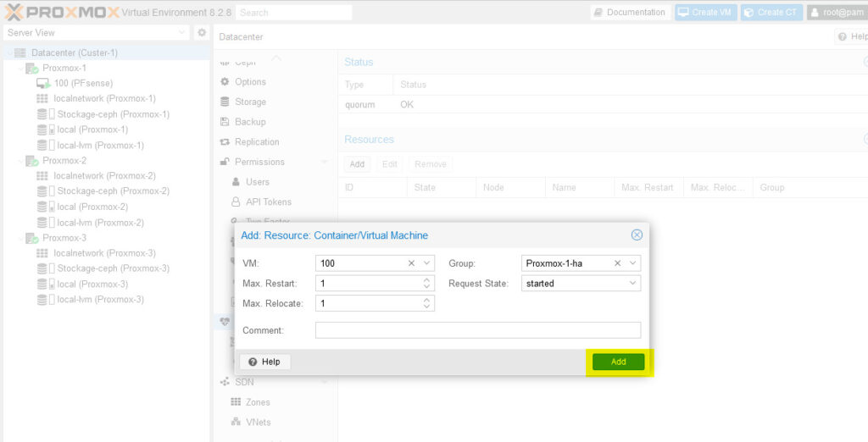Select VM 100 (PFsense)

(83, 83)
